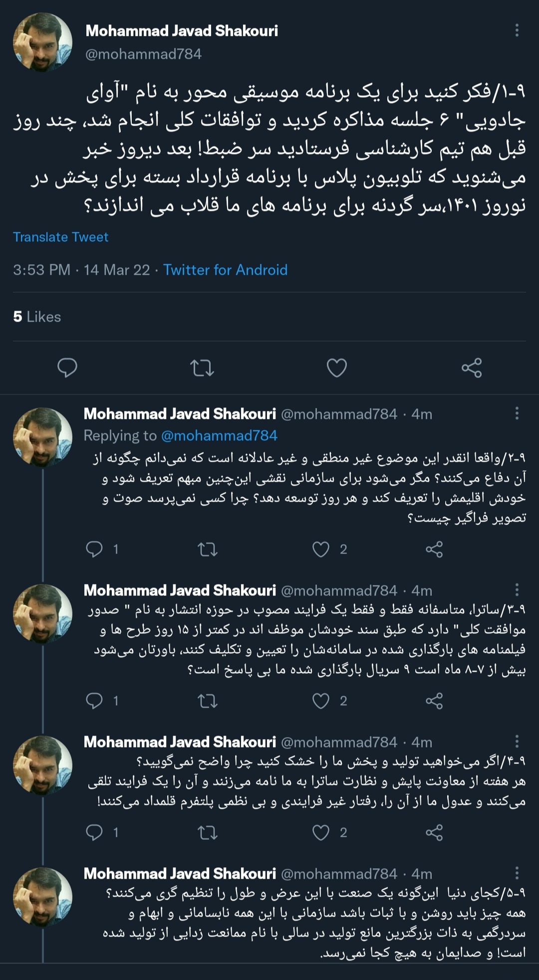View the 5 Likes list
Viewport: 539px width, 980px height.
point(37,317)
